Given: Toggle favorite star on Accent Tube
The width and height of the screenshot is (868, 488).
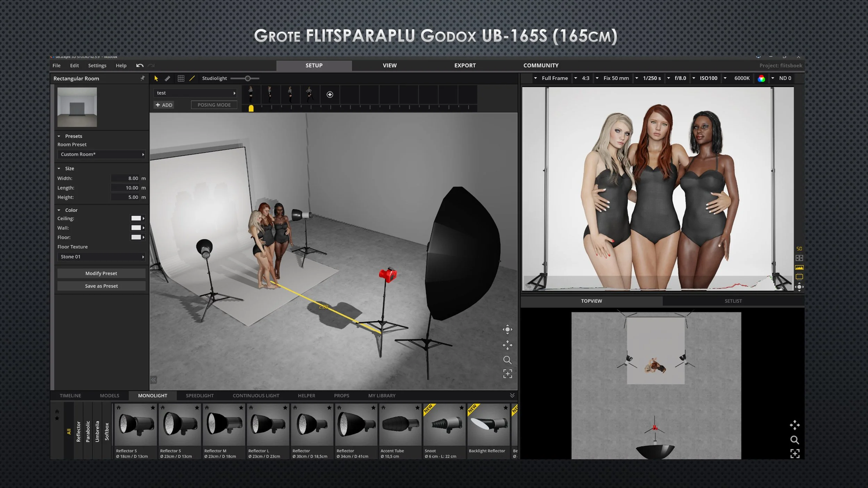Looking at the screenshot, I should 417,407.
